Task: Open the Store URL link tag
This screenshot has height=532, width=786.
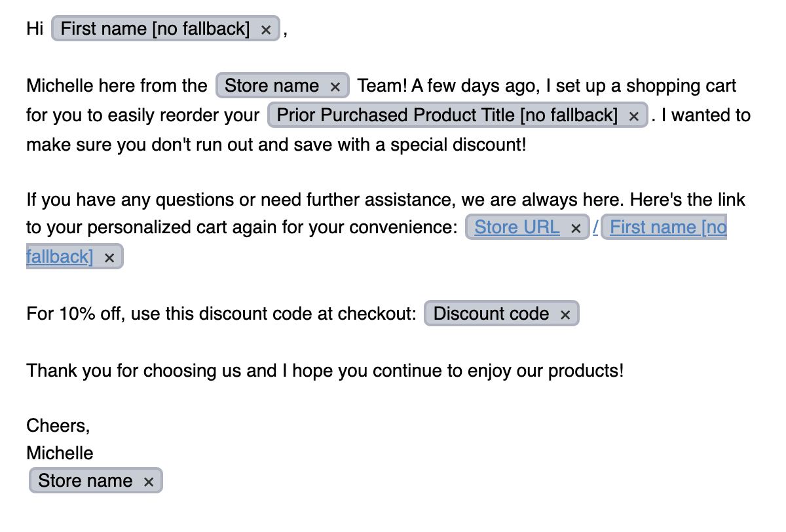Action: click(517, 227)
